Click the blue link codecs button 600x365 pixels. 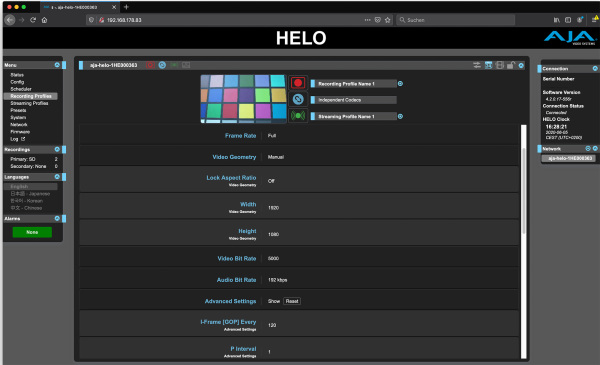click(298, 99)
